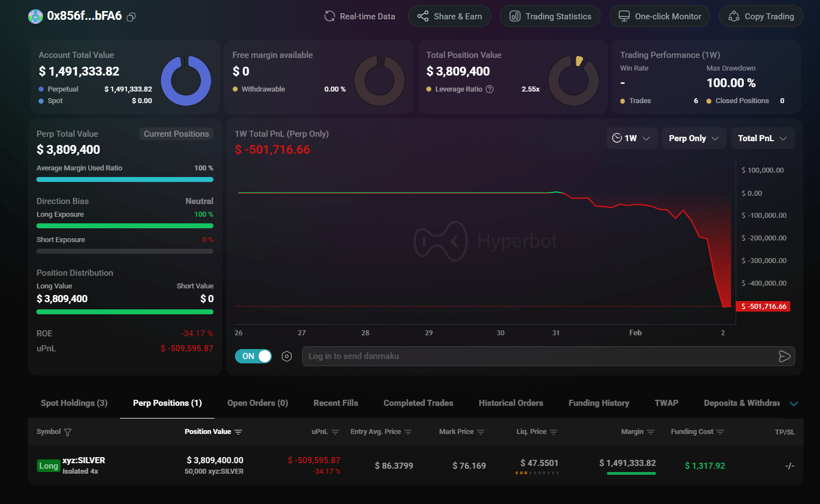Switch to Spot Holdings tab

[74, 403]
